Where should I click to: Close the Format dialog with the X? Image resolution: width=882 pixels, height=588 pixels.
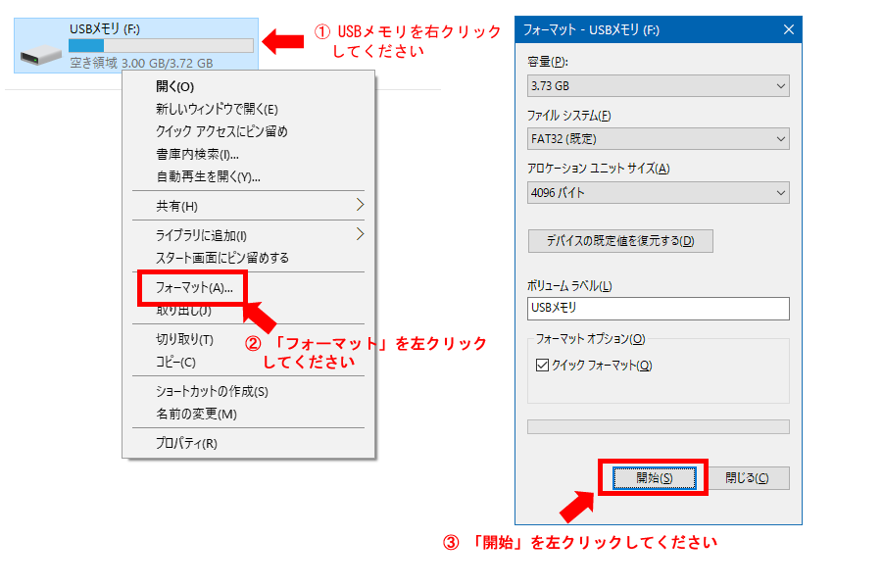pyautogui.click(x=788, y=30)
